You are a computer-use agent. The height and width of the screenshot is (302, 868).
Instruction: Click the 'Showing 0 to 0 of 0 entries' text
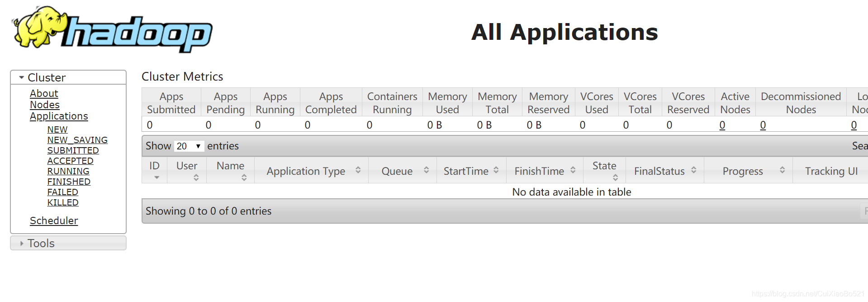click(209, 211)
